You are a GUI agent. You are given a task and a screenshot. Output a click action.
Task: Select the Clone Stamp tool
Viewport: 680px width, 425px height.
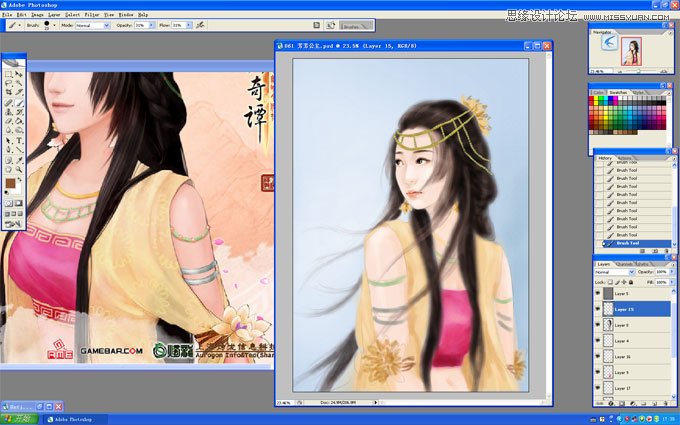tap(8, 111)
